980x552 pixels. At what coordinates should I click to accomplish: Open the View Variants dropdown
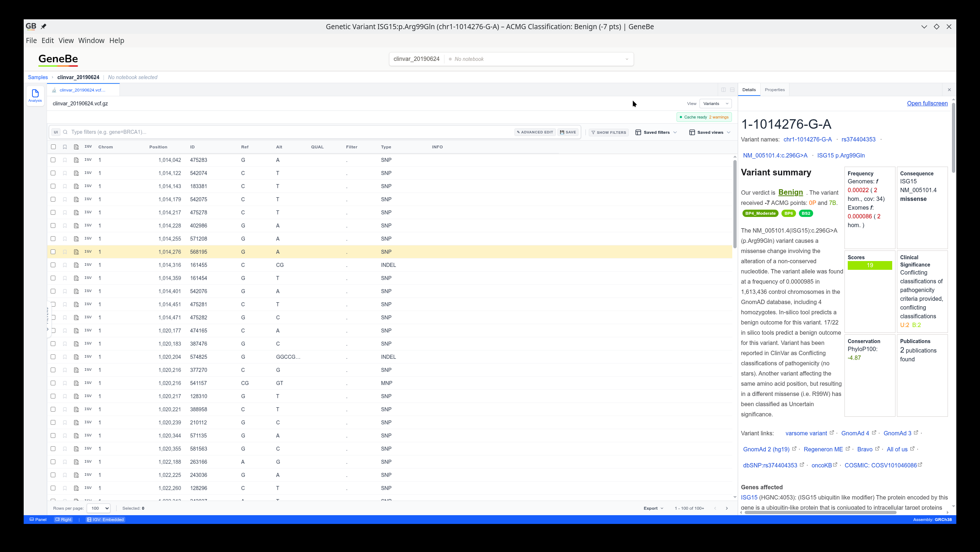[715, 104]
